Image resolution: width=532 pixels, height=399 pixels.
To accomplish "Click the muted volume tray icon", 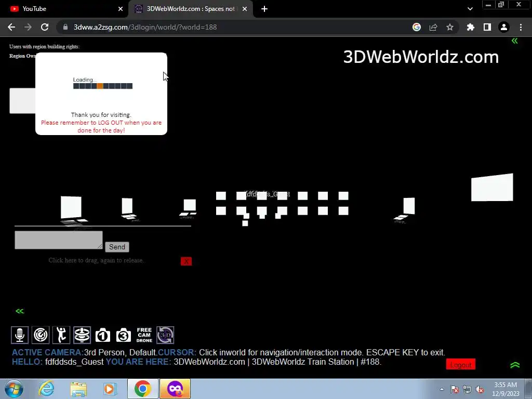I will [480, 389].
